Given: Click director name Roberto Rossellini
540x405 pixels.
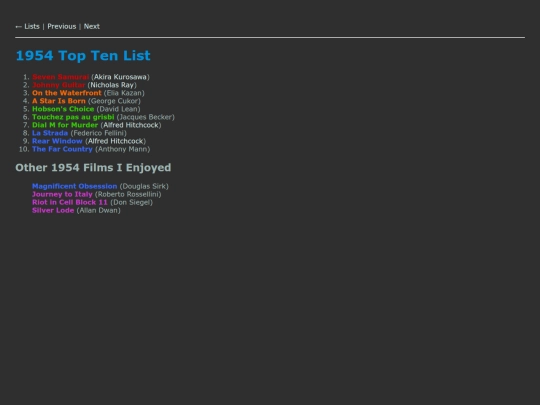Looking at the screenshot, I should 128,194.
